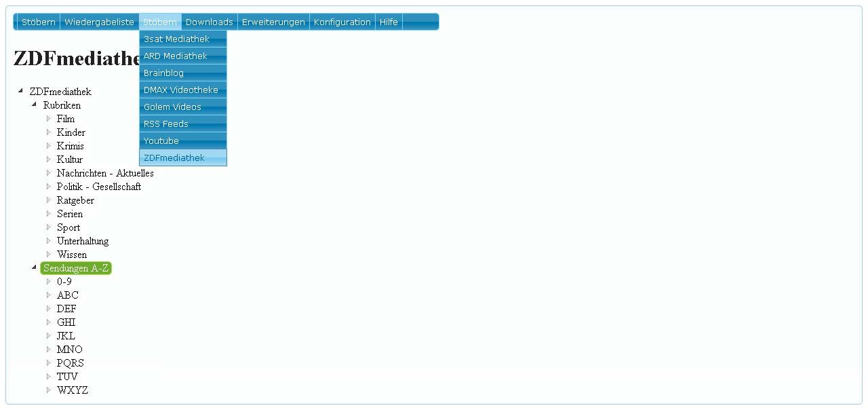
Task: Open the Konfiguration menu
Action: 342,22
